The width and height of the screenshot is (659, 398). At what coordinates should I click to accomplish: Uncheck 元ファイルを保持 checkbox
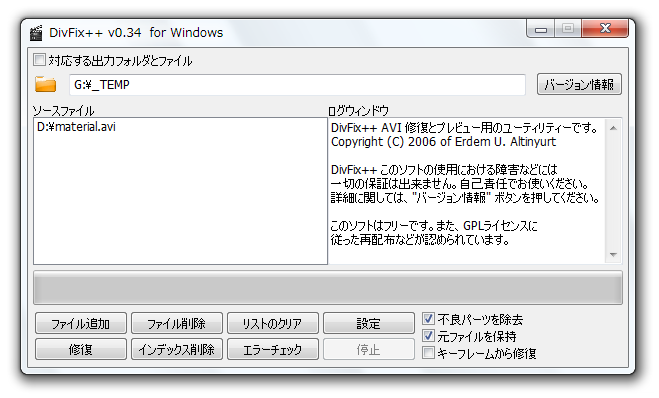click(x=428, y=336)
